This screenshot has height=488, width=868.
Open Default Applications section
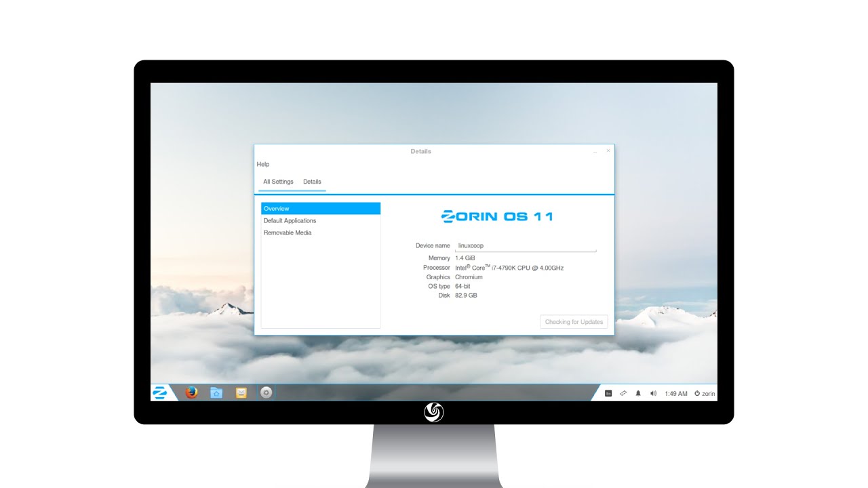[321, 221]
